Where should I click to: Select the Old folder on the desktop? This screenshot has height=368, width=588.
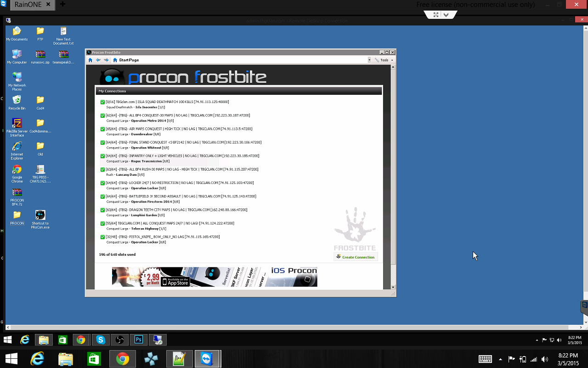coord(40,149)
